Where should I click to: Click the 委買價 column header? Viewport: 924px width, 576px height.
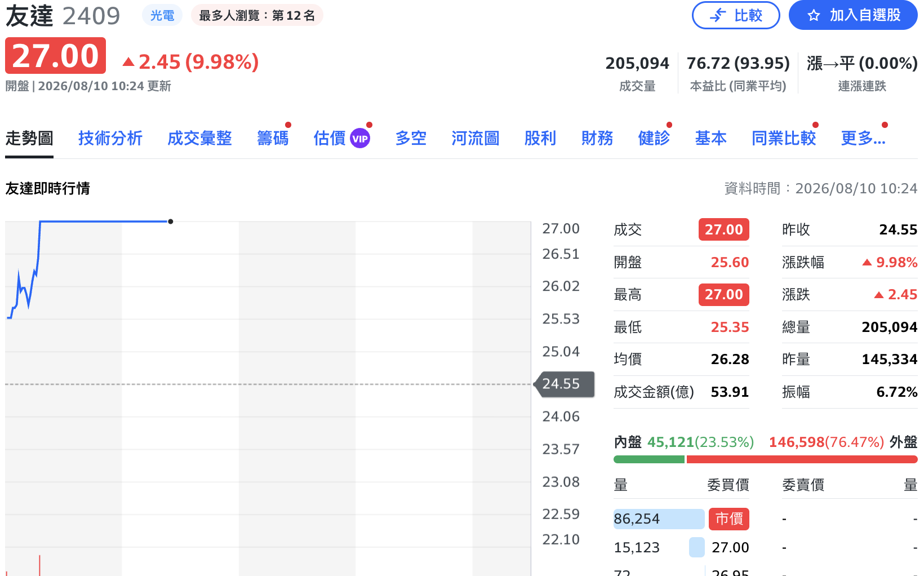[x=728, y=485]
